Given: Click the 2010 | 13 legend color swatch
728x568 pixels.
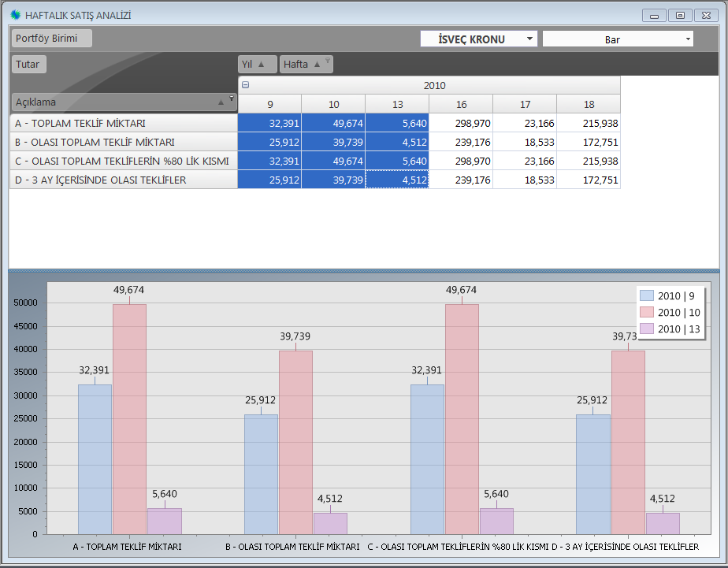Looking at the screenshot, I should click(647, 329).
